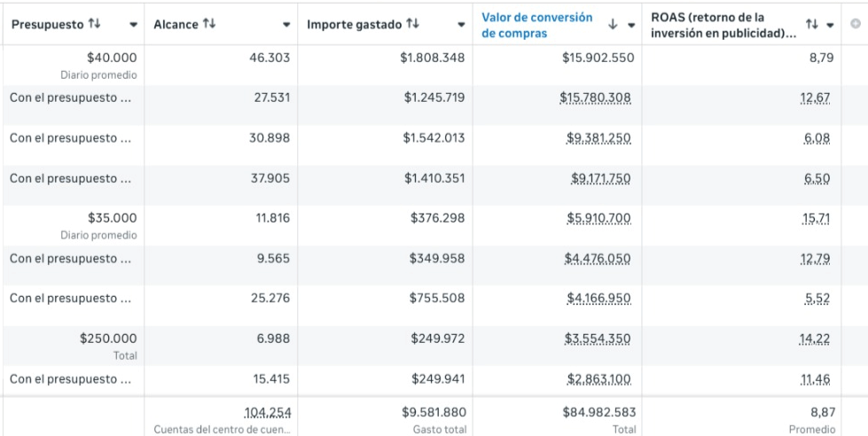Open Alcance column dropdown menu
Image resolution: width=868 pixels, height=436 pixels.
(286, 25)
